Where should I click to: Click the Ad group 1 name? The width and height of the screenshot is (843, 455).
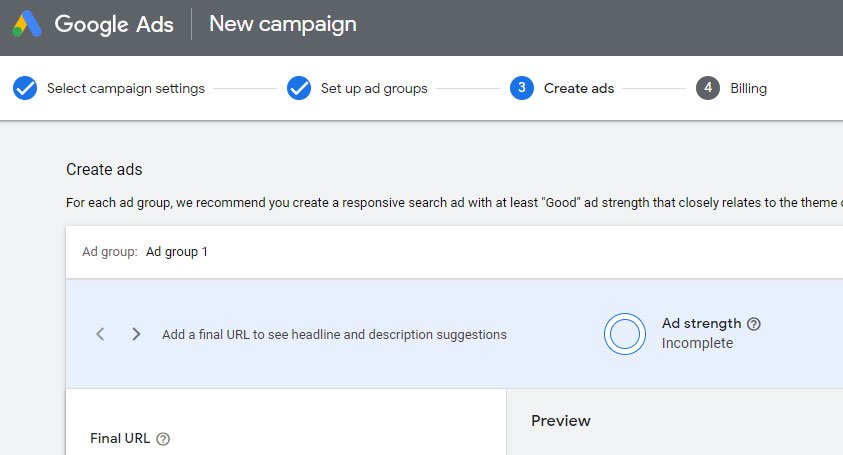[x=177, y=252]
